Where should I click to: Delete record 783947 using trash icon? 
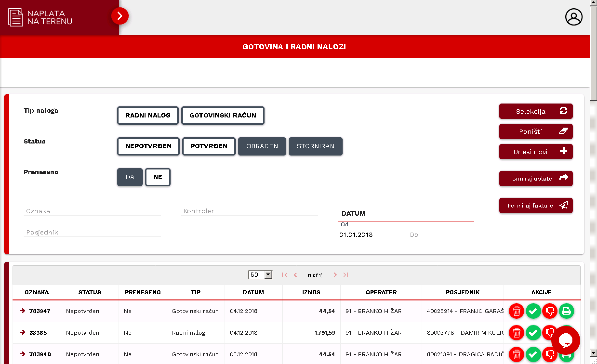click(516, 311)
